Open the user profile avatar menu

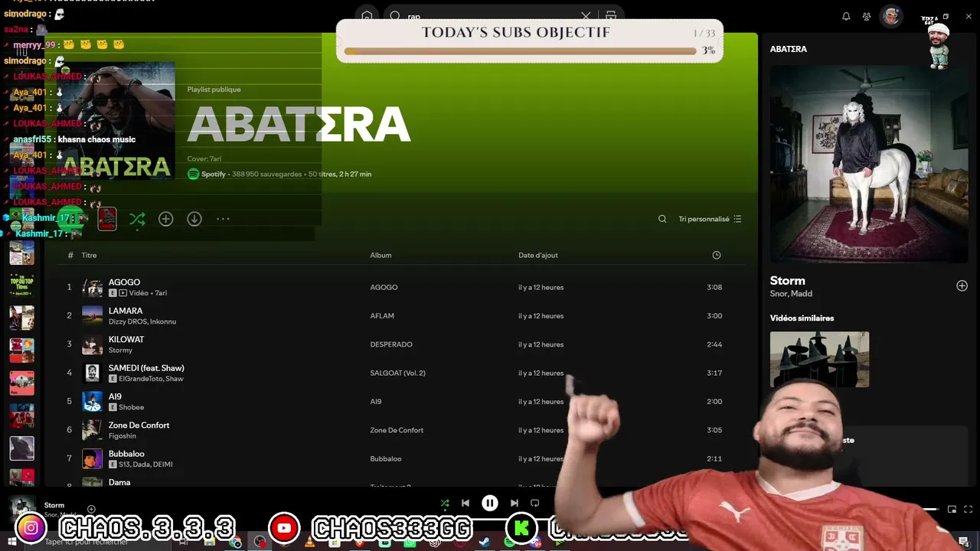point(891,16)
